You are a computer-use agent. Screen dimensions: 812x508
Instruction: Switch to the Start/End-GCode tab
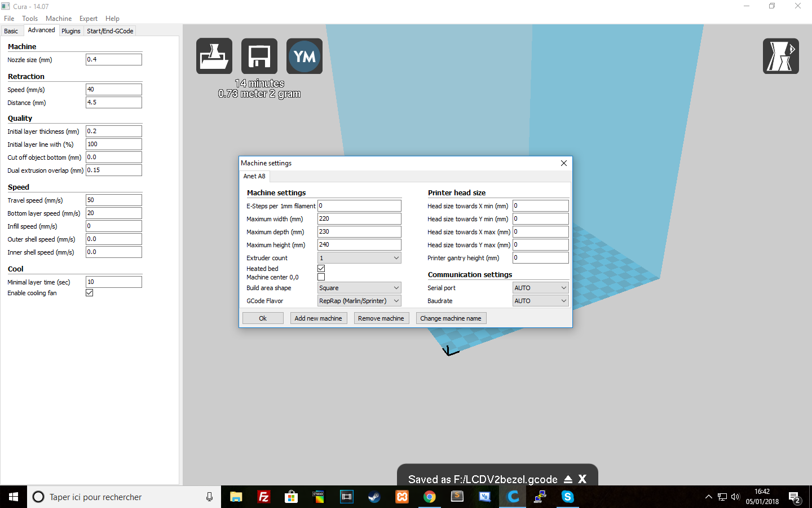pyautogui.click(x=110, y=31)
